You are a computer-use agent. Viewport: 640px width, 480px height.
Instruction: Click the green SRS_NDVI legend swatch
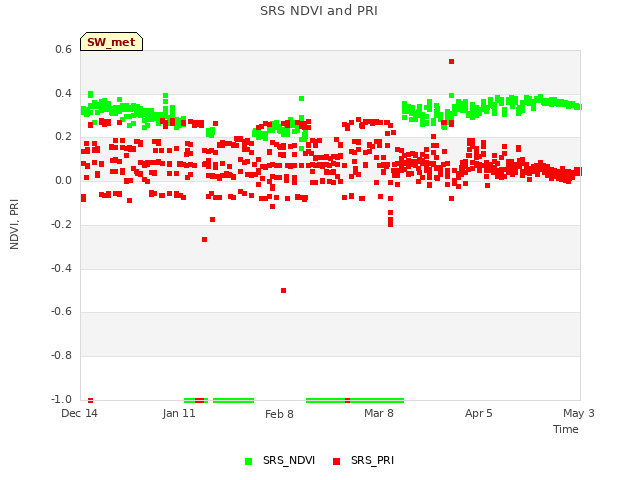248,461
